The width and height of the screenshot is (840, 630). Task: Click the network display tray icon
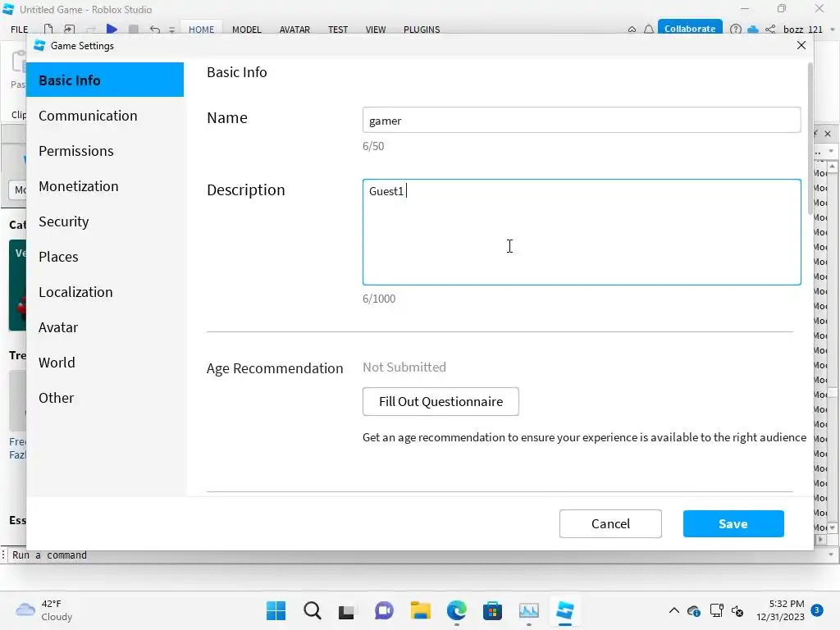click(716, 610)
